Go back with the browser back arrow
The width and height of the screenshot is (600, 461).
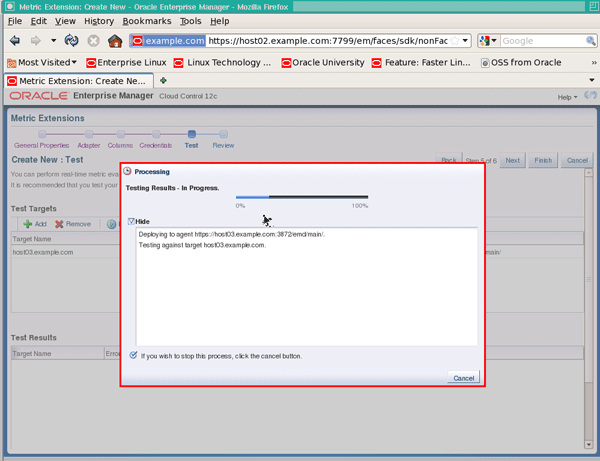[x=15, y=40]
